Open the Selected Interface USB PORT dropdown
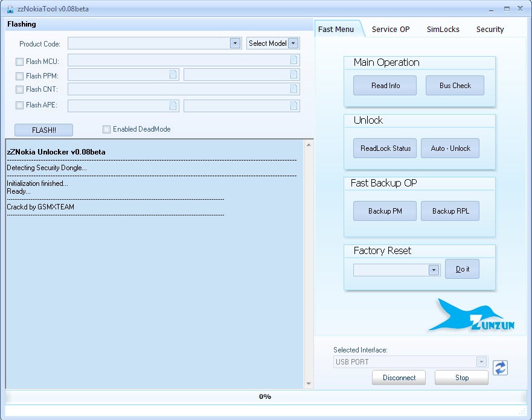The image size is (532, 420). 481,361
